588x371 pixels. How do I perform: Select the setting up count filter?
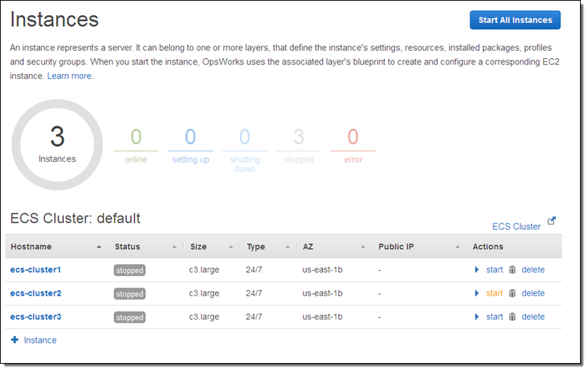pos(190,145)
